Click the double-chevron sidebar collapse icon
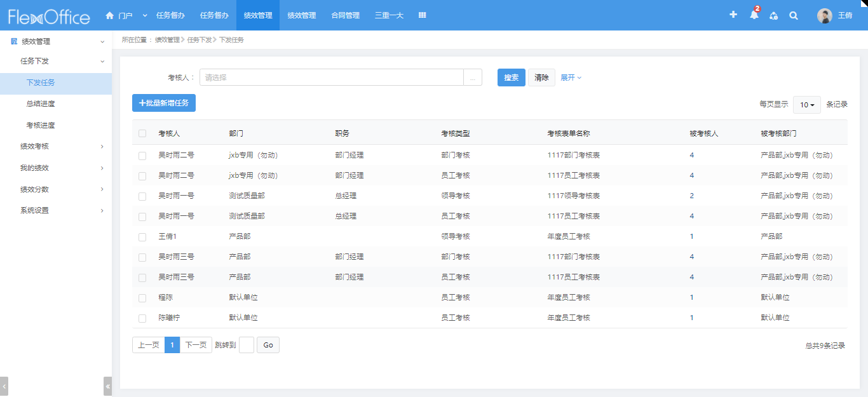Viewport: 868px width, 397px height. pos(107,386)
